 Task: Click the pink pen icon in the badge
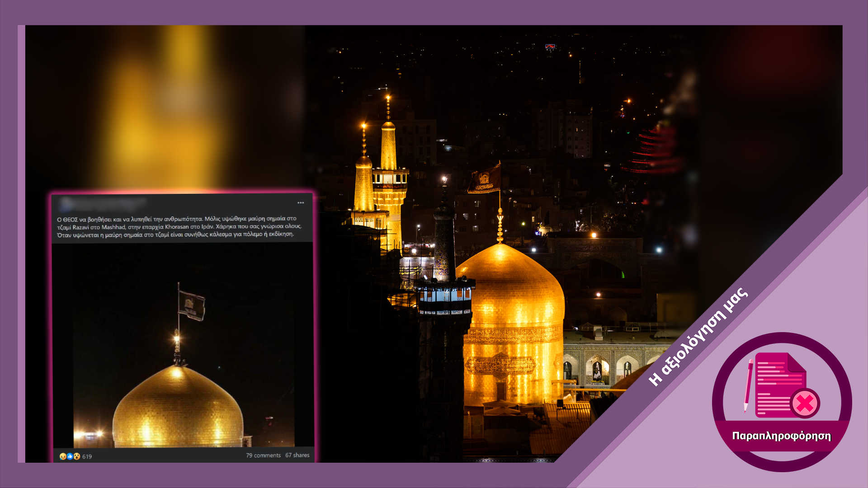pos(748,385)
